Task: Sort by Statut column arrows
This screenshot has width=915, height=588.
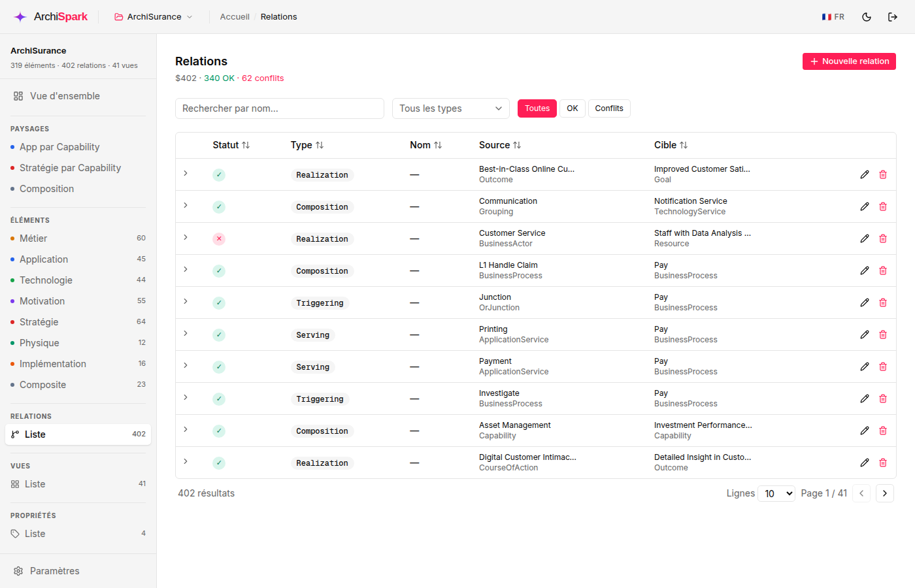Action: tap(246, 145)
